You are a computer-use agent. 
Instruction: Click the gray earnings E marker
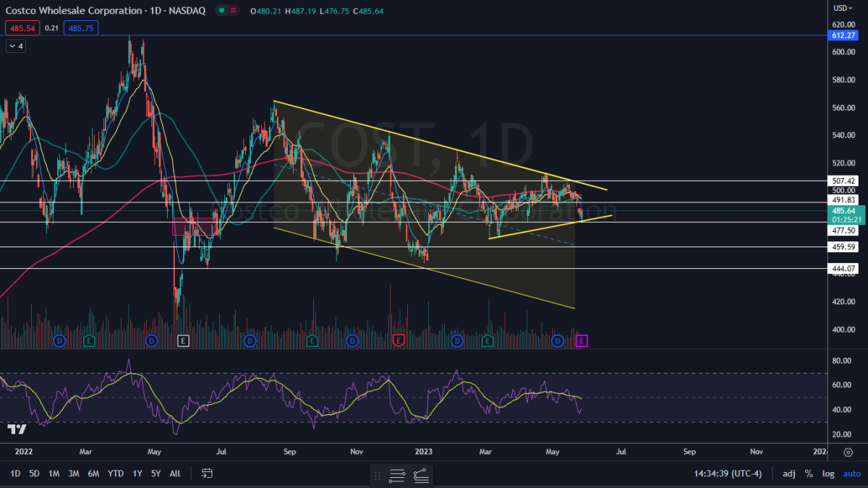pos(183,340)
